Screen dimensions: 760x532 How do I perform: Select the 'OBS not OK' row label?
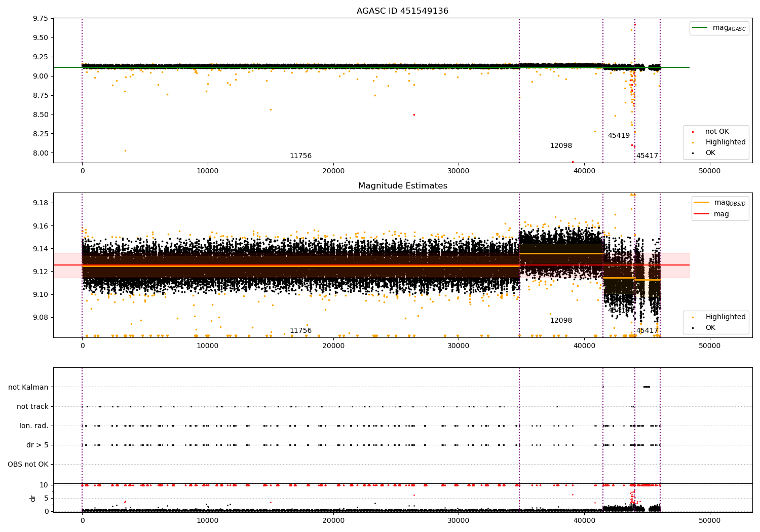(x=28, y=465)
